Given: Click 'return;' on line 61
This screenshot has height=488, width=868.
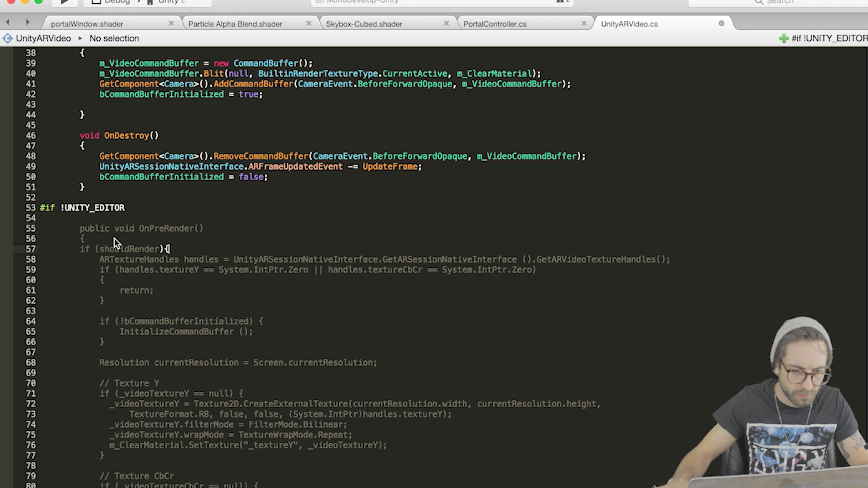Looking at the screenshot, I should click(137, 290).
